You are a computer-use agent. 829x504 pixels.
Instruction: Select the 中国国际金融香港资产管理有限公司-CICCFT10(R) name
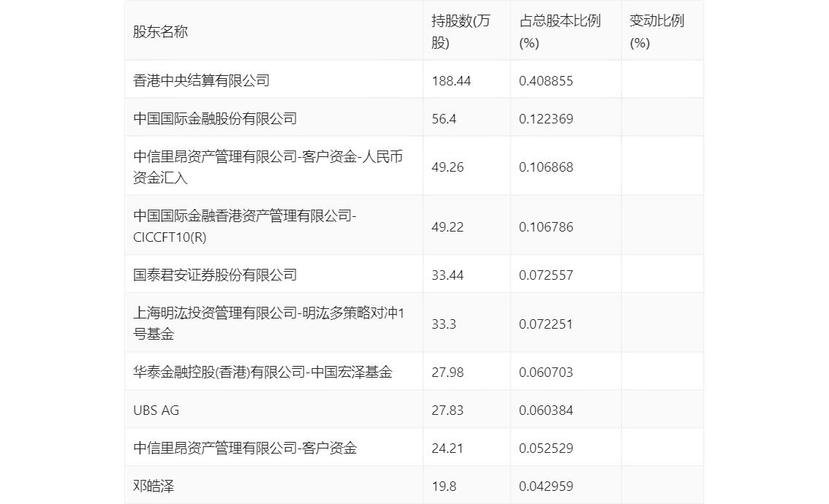(x=245, y=226)
